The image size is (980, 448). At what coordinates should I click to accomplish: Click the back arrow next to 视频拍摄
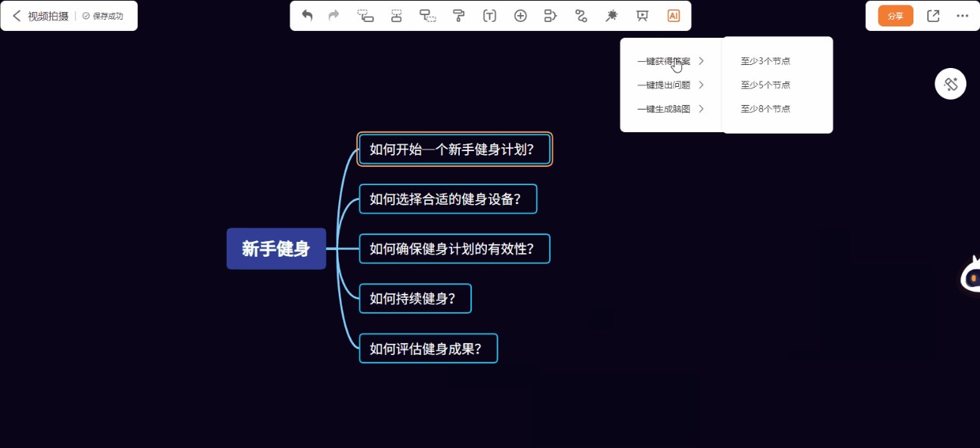pos(17,16)
